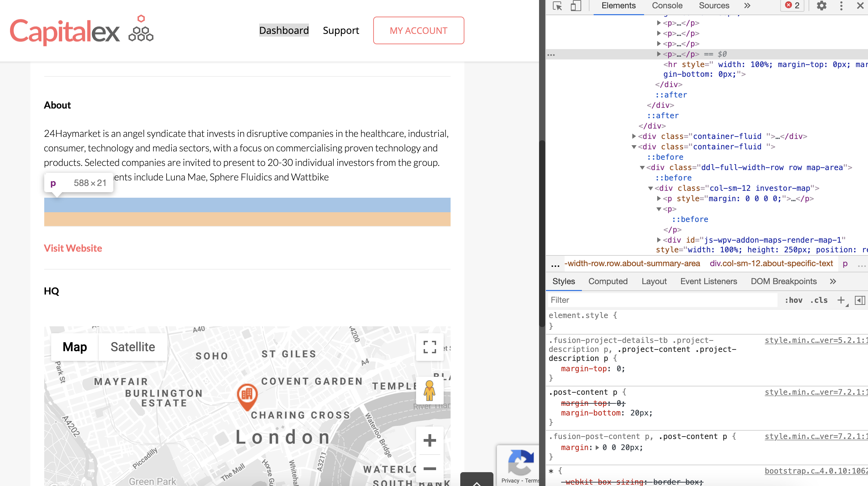Click the Capitalex logo

pyautogui.click(x=82, y=30)
